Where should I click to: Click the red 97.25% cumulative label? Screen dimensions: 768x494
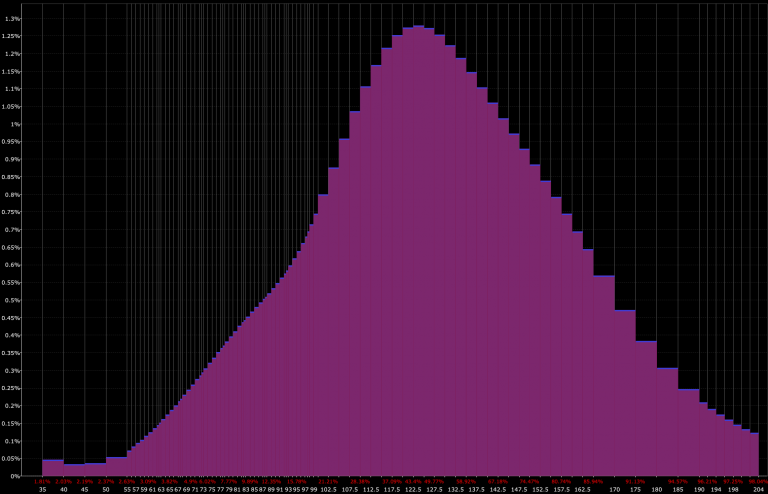733,482
